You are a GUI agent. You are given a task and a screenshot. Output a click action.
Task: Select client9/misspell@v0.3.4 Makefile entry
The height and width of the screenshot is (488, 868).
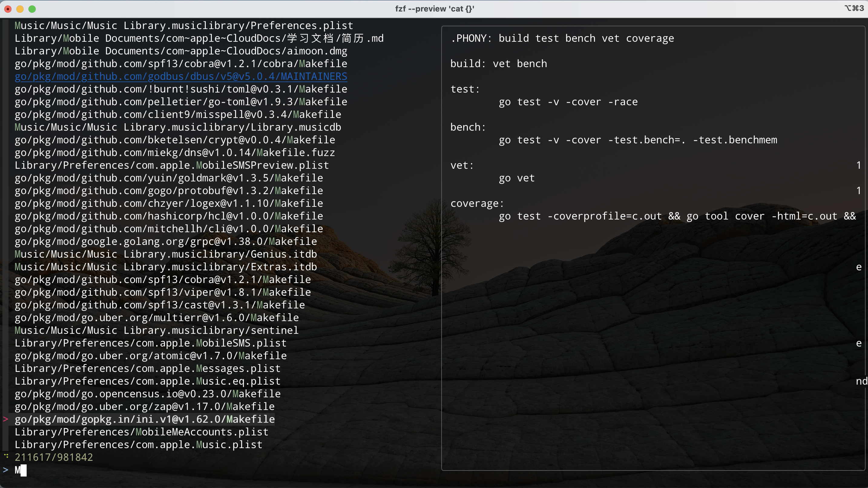tap(178, 114)
